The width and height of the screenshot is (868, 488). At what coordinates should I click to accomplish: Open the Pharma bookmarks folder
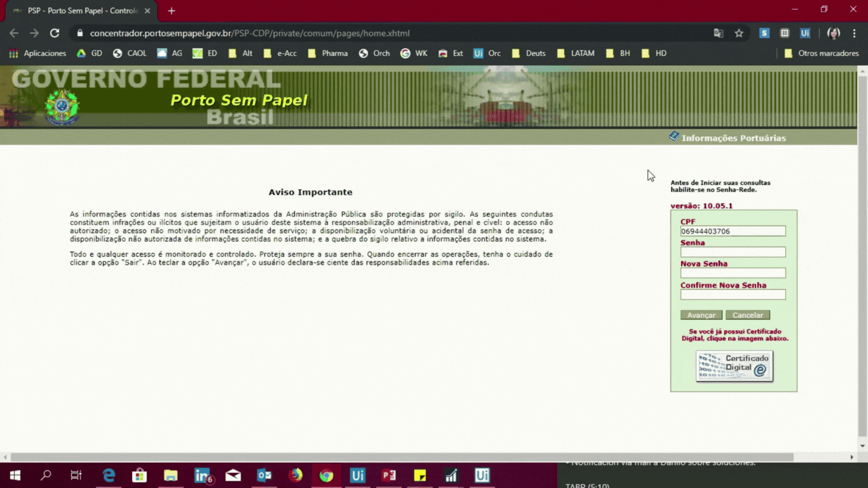tap(327, 53)
